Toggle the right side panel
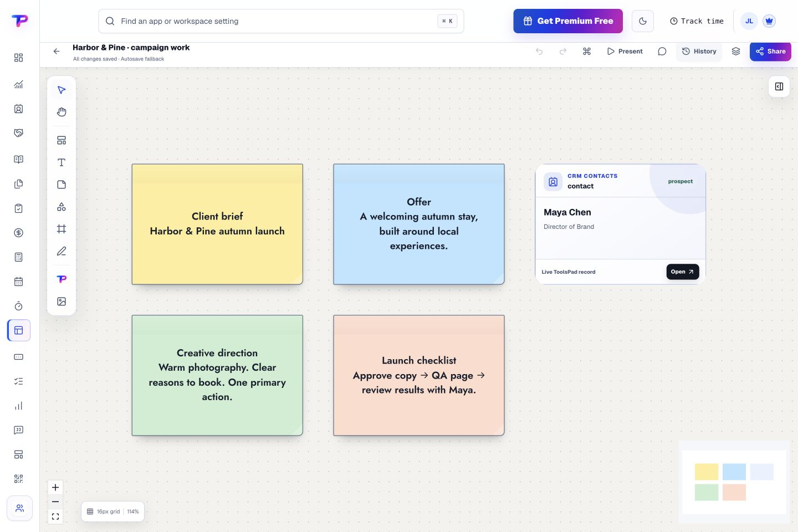798x532 pixels. 779,86
